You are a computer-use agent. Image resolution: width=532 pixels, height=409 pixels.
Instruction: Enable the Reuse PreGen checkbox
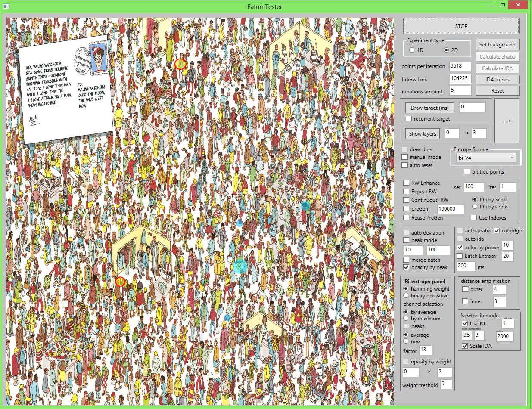pos(406,218)
